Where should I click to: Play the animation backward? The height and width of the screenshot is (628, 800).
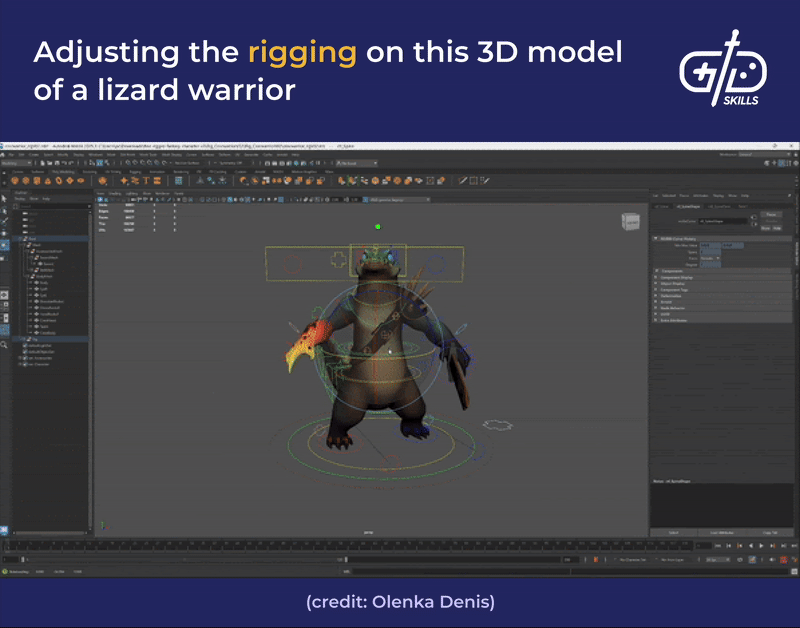point(751,546)
